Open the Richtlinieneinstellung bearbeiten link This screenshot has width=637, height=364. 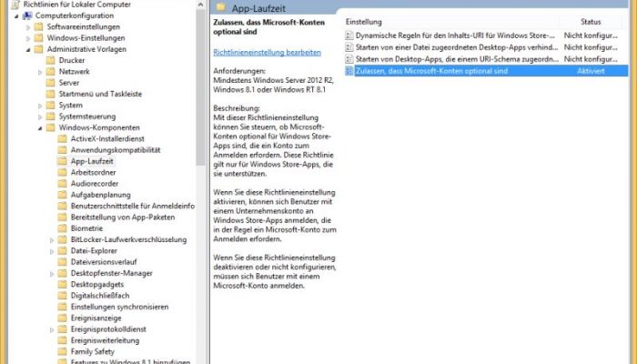coord(267,53)
